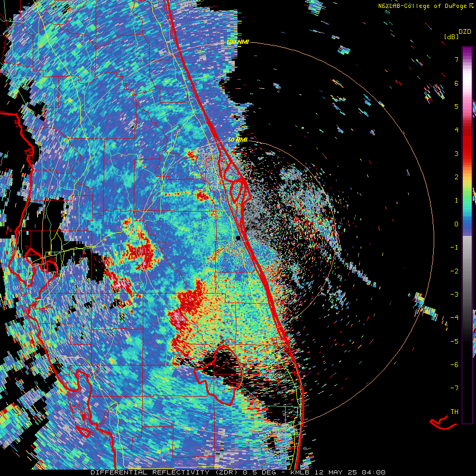The height and width of the screenshot is (476, 476).
Task: Click the 4 value on the color scale
Action: pyautogui.click(x=456, y=130)
